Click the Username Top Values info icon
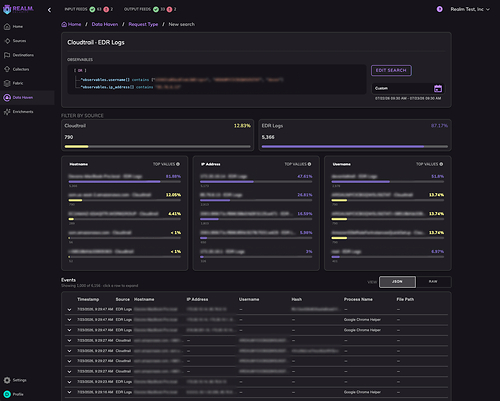The height and width of the screenshot is (401, 500). tap(441, 164)
